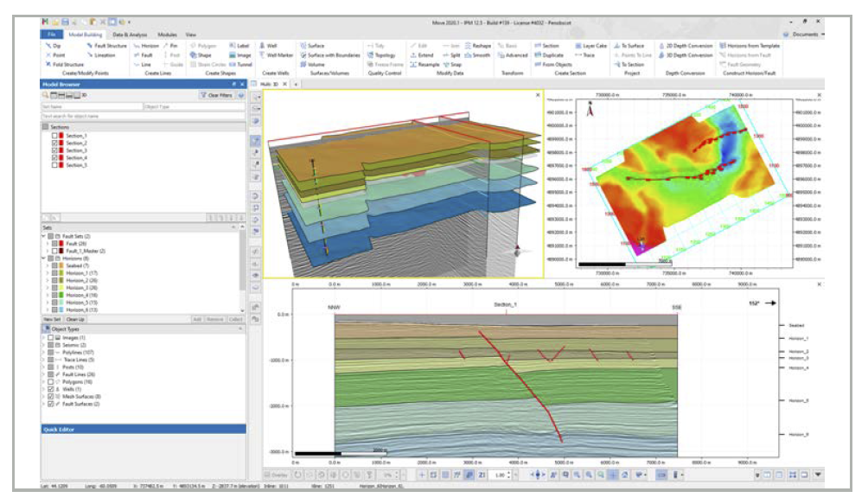This screenshot has width=868, height=504.
Task: Enable the Section_1 checkbox
Action: pyautogui.click(x=55, y=136)
